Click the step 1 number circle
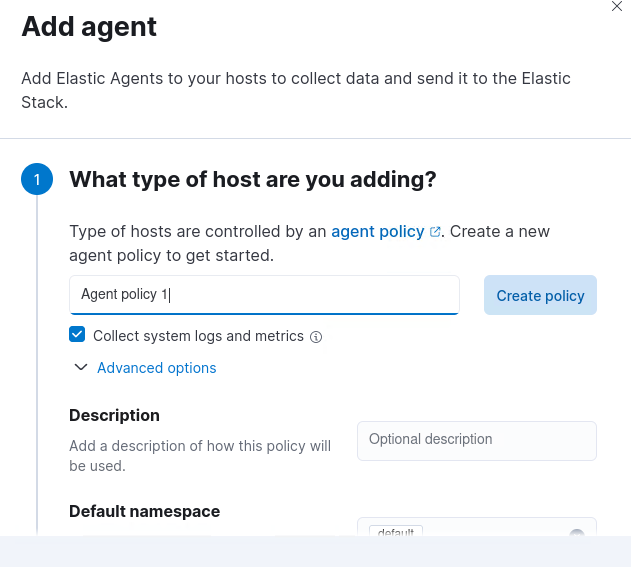631x567 pixels. pos(37,180)
